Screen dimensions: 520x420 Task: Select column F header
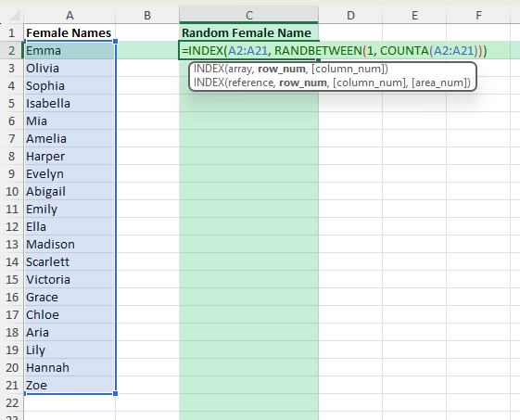[478, 15]
